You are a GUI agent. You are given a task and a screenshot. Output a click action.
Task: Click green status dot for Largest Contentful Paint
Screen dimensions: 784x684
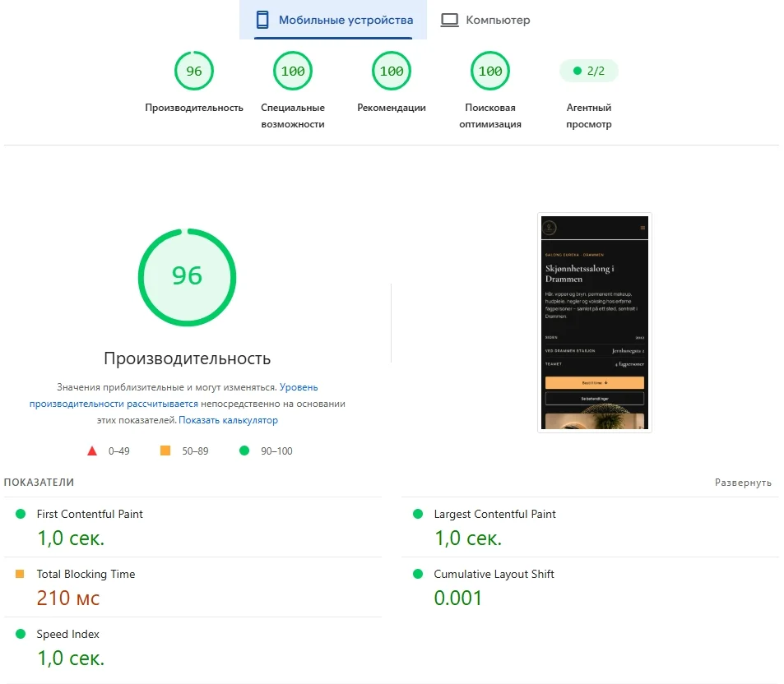pos(418,514)
